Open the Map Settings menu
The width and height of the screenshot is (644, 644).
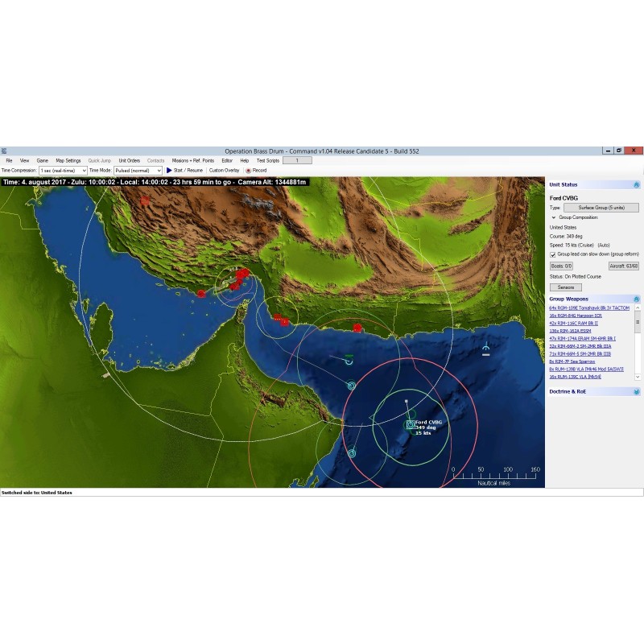[68, 161]
